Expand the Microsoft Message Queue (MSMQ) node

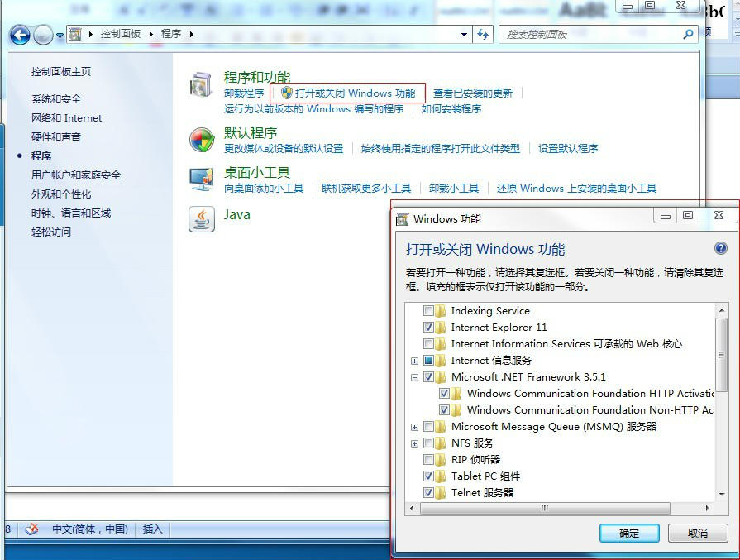coord(414,427)
